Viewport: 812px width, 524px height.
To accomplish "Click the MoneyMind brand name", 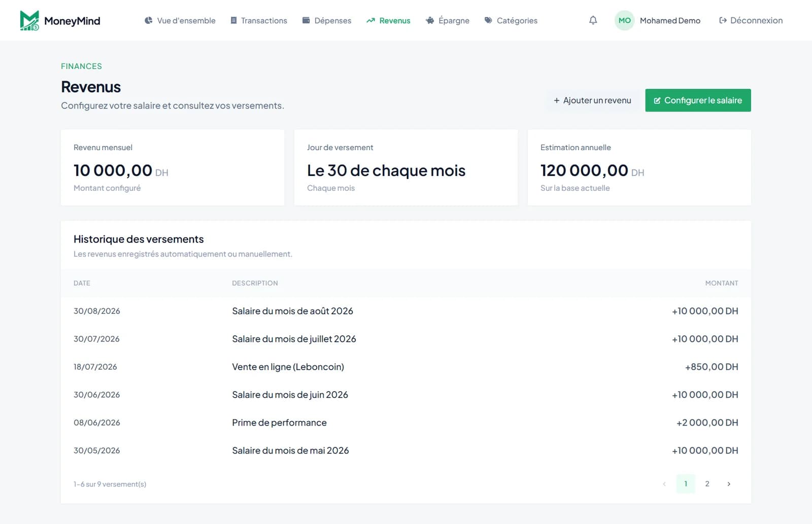I will [72, 21].
